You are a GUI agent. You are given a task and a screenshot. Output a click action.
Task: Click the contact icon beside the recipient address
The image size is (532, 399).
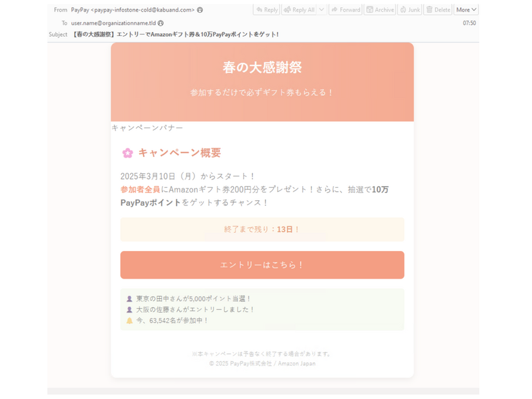161,23
